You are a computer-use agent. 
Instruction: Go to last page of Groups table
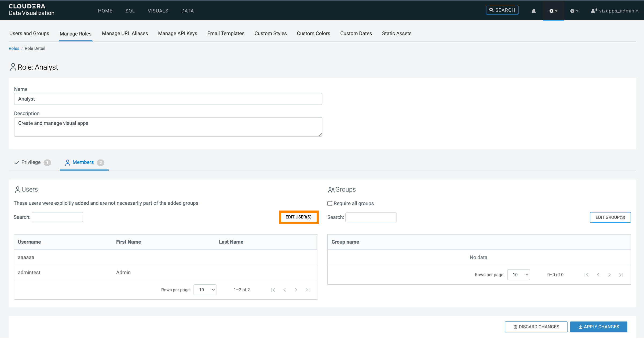coord(621,275)
